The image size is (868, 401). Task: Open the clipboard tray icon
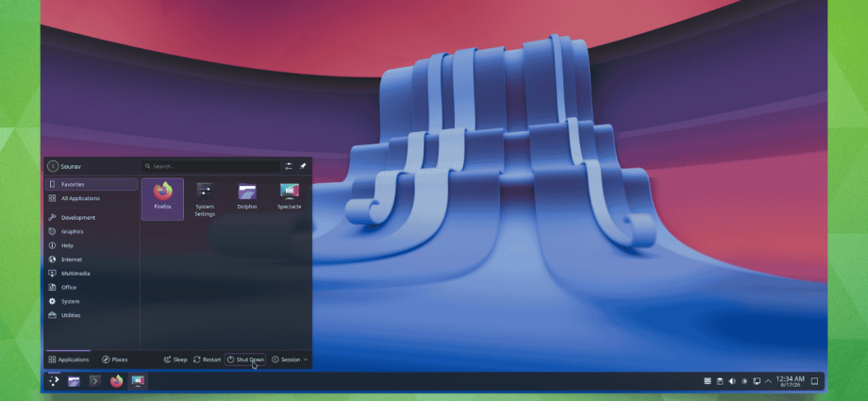(x=720, y=381)
